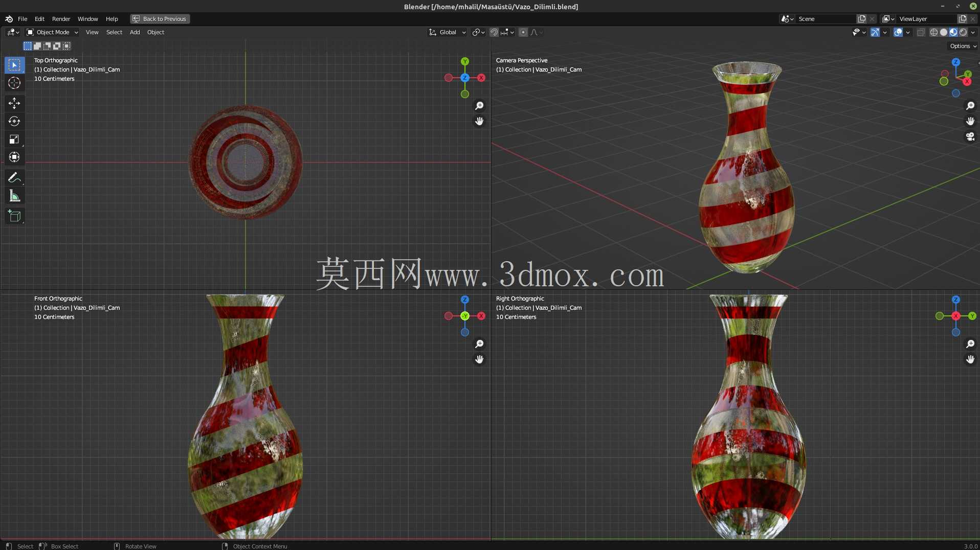The image size is (980, 550).
Task: Open viewport View menu
Action: point(92,32)
